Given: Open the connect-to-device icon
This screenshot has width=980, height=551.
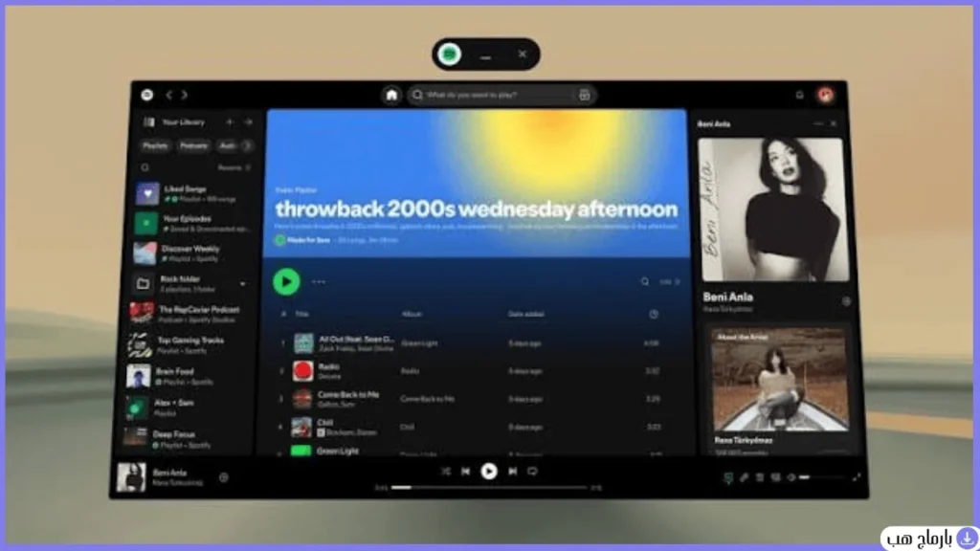Looking at the screenshot, I should (x=775, y=477).
